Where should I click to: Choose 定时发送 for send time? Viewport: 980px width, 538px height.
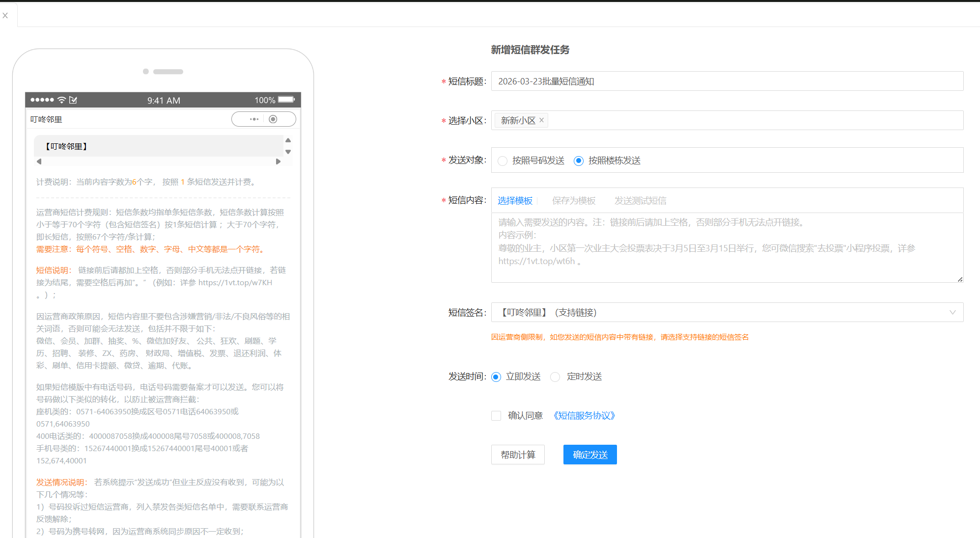pos(555,377)
